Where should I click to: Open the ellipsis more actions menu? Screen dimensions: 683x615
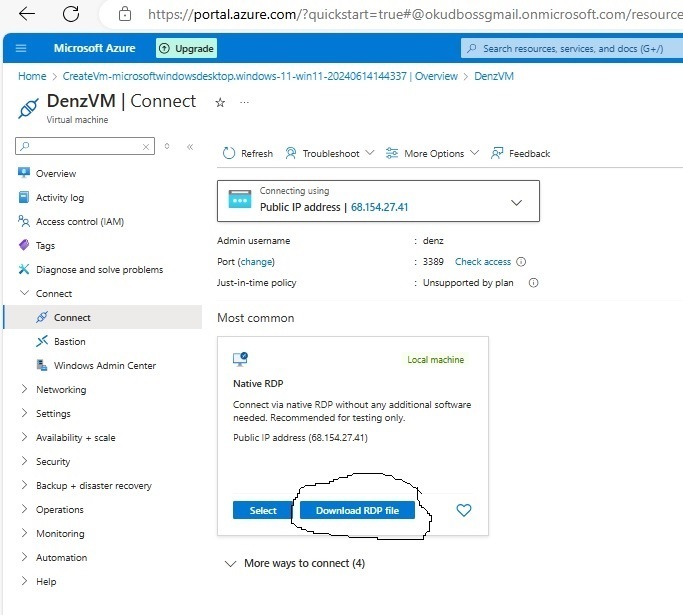point(245,102)
